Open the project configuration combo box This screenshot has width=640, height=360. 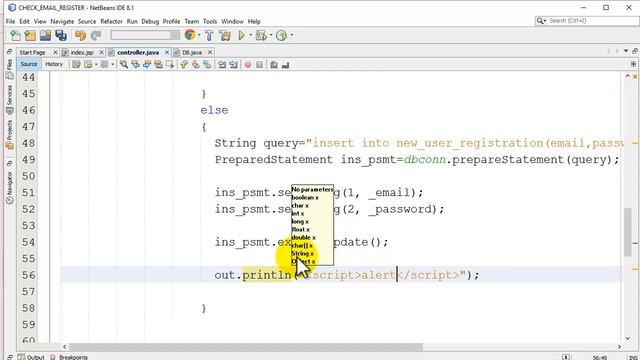145,36
